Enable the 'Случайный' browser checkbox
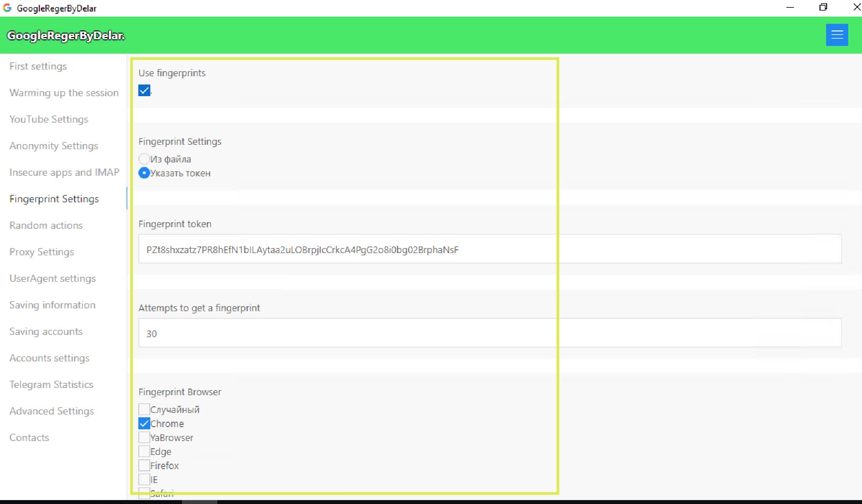Image resolution: width=862 pixels, height=504 pixels. (x=144, y=410)
